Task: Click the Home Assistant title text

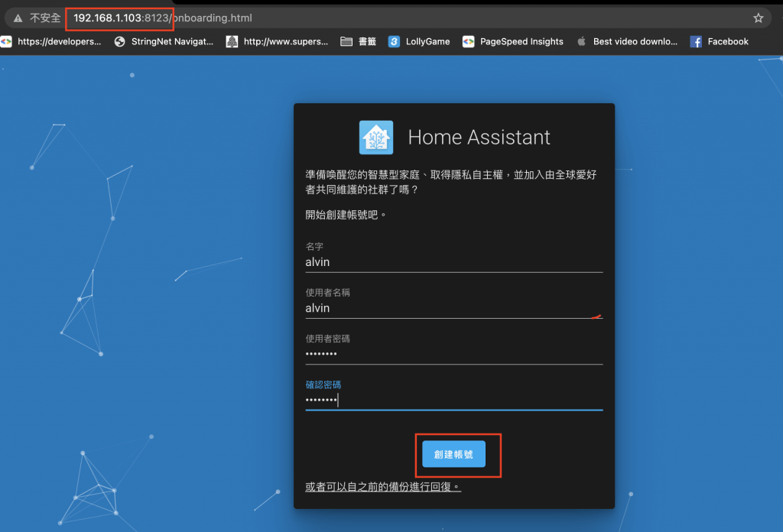Action: [x=479, y=138]
